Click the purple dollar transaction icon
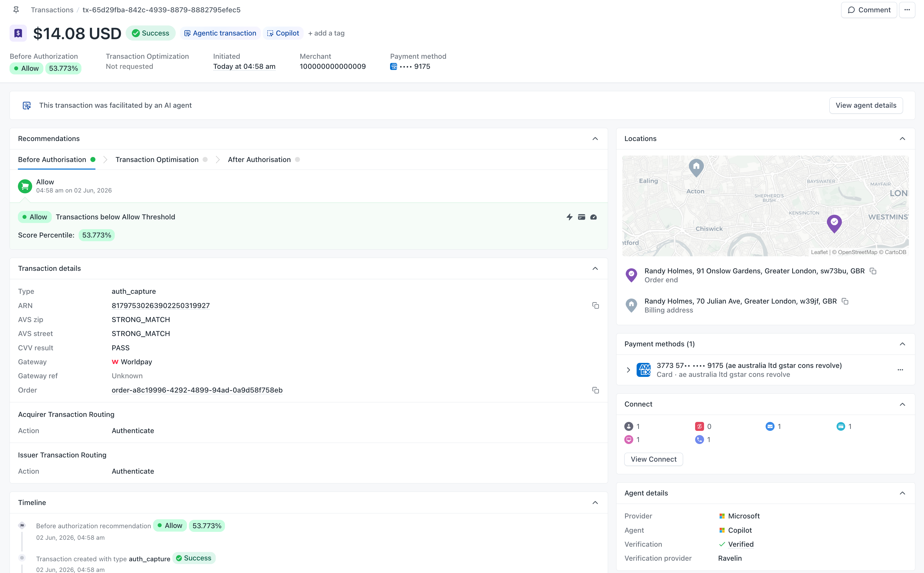 pos(18,33)
